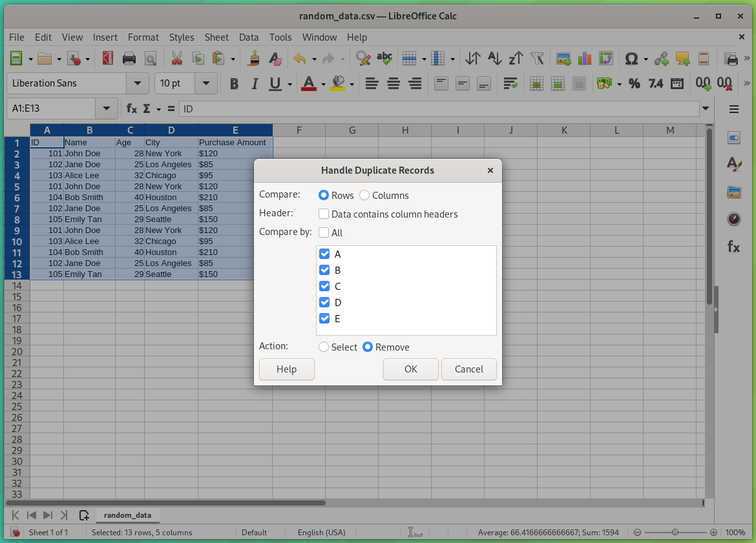Image resolution: width=756 pixels, height=543 pixels.
Task: Insert a pivot table
Action: (x=605, y=58)
